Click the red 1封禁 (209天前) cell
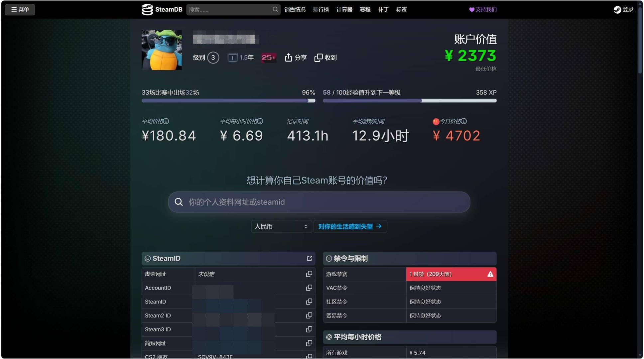 click(x=451, y=274)
